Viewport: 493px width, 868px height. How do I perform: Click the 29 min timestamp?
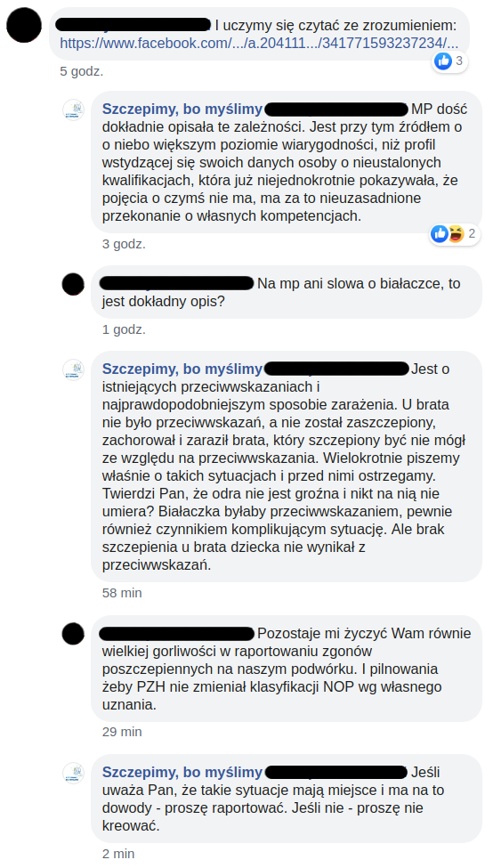click(122, 732)
